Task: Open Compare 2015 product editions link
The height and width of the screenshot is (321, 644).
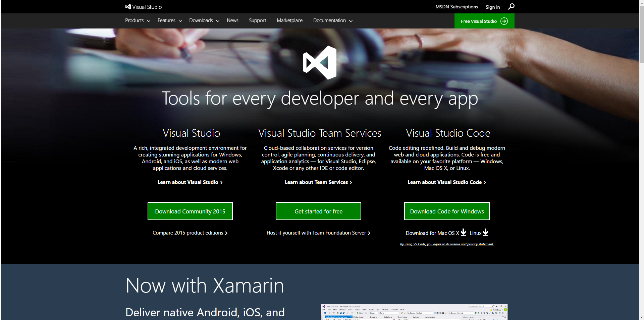Action: (190, 233)
